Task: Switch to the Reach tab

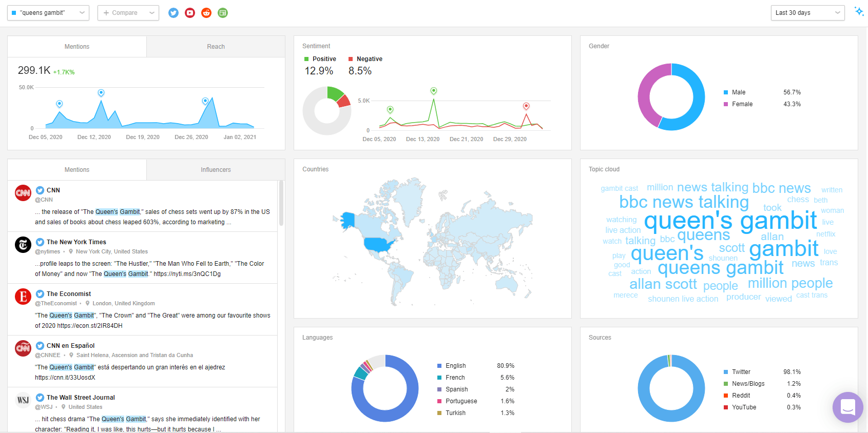Action: click(216, 47)
